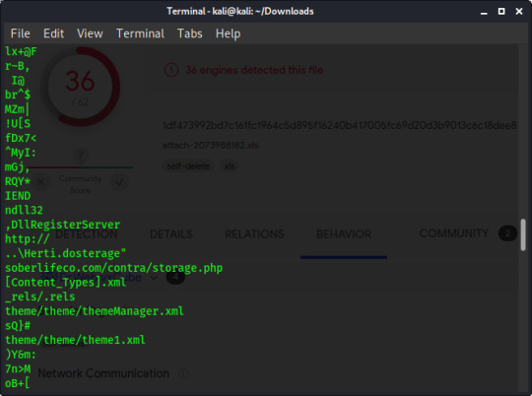Click the ,DllRegisterServer output line
Viewport: 532px width, 396px height.
[62, 225]
